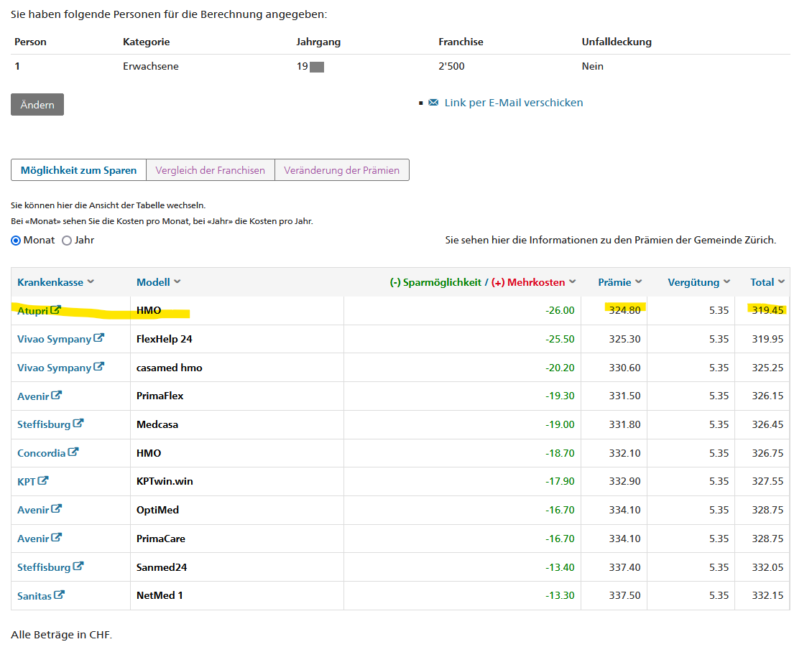The height and width of the screenshot is (652, 812).
Task: Open Link per E-Mail verschicken
Action: click(514, 103)
